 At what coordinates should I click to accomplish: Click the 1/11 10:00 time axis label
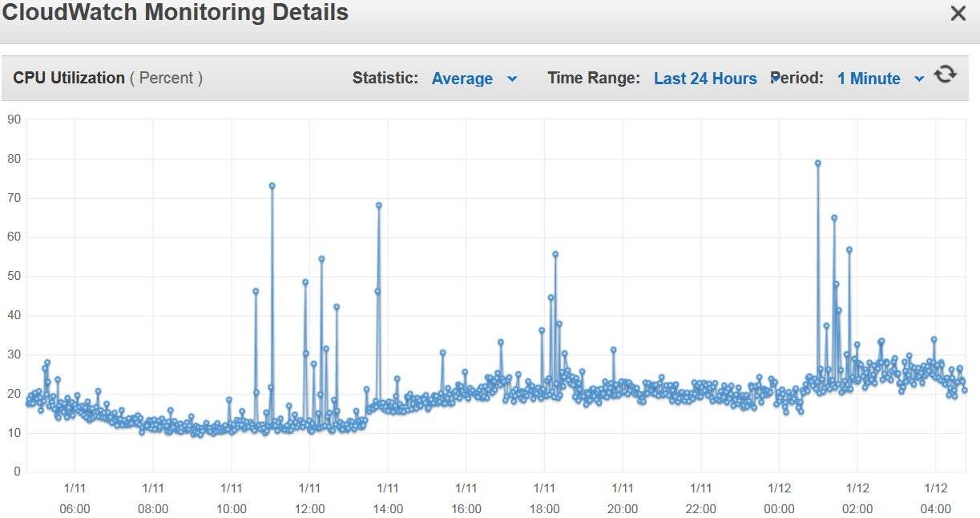(232, 498)
